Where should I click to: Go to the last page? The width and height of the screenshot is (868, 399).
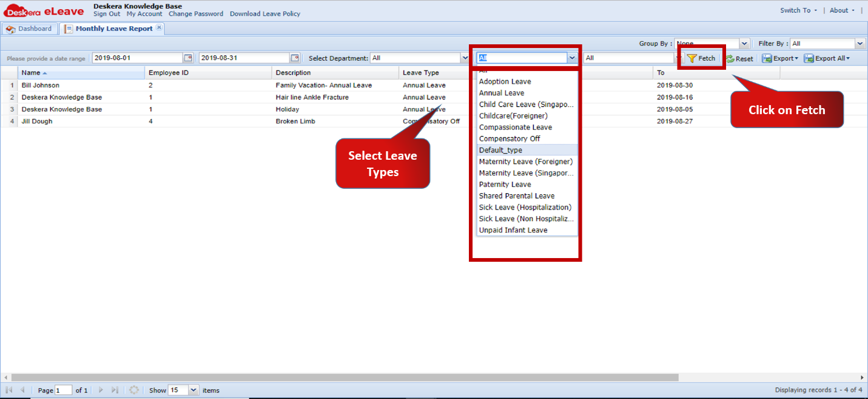[x=115, y=390]
